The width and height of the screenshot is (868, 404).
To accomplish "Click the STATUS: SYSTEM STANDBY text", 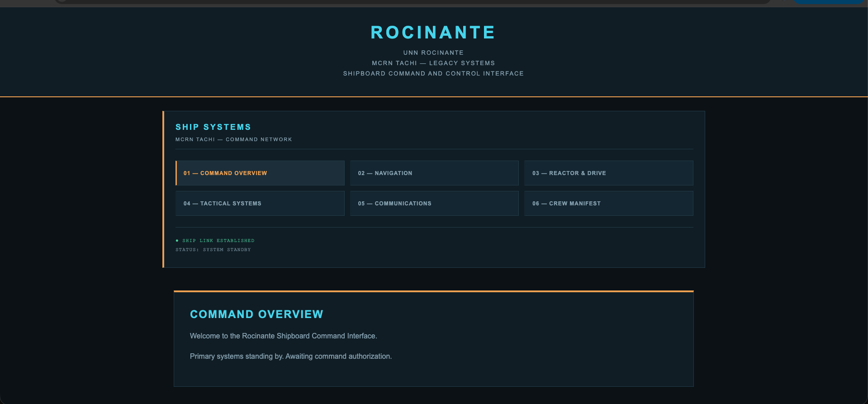I will (x=213, y=250).
